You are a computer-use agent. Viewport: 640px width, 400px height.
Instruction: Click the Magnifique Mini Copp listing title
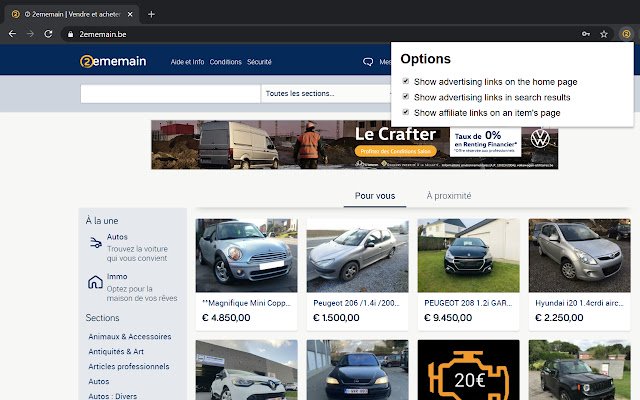(x=247, y=303)
